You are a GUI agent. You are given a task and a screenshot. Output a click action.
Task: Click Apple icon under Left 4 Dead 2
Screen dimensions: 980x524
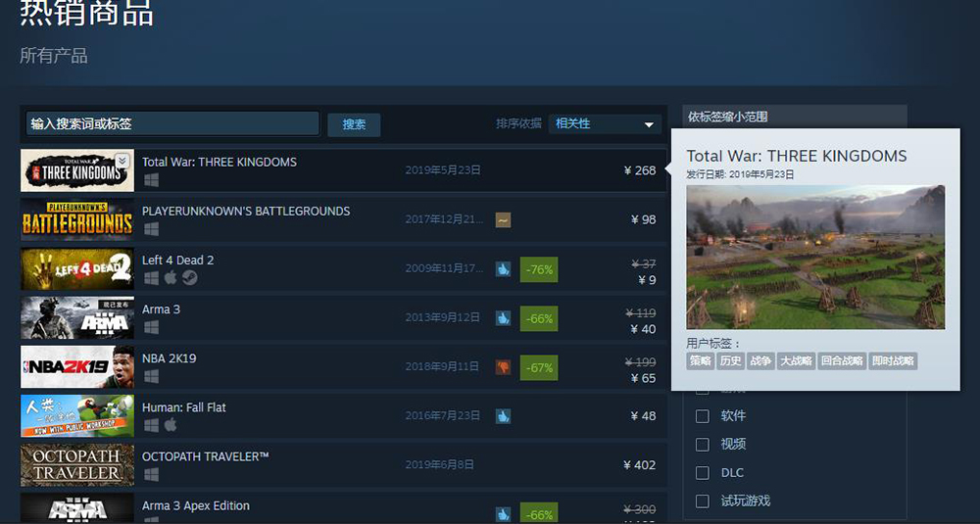click(x=171, y=277)
